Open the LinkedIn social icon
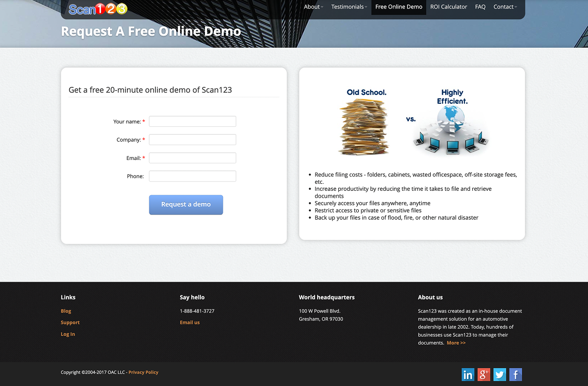The image size is (588, 386). [467, 375]
